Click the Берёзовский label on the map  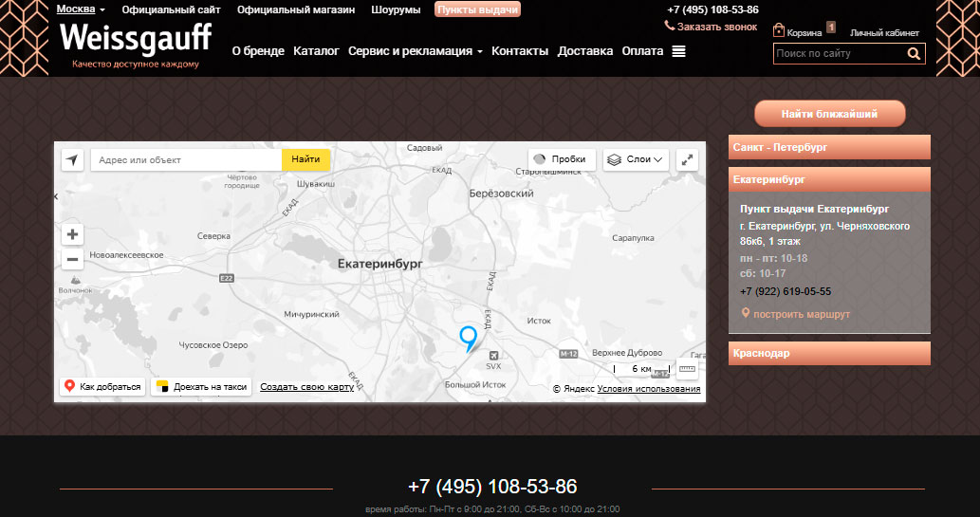click(501, 194)
